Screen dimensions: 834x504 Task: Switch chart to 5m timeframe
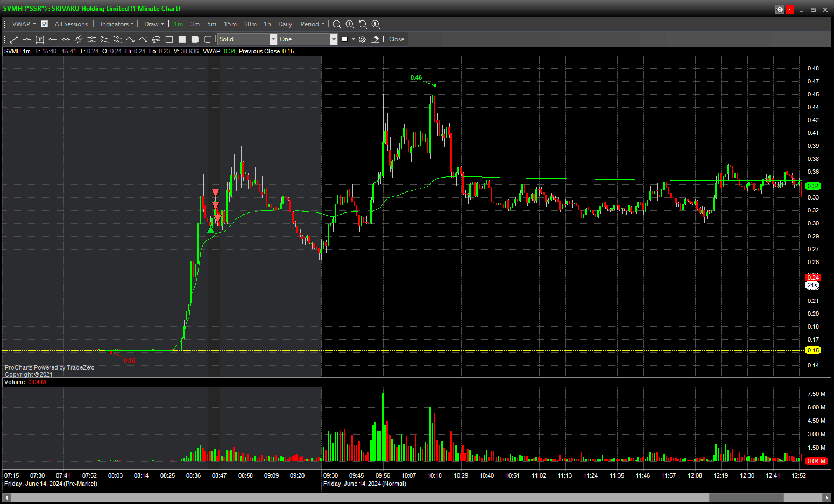point(211,24)
